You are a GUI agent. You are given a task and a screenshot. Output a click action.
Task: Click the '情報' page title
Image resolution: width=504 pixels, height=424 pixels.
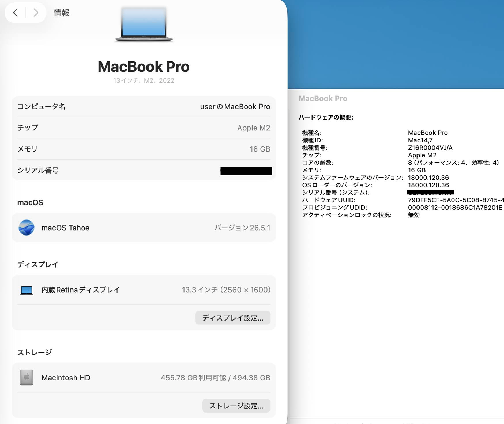61,13
